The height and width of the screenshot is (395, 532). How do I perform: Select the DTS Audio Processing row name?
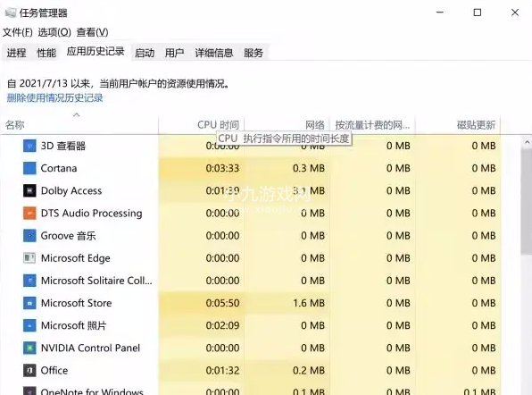coord(92,214)
